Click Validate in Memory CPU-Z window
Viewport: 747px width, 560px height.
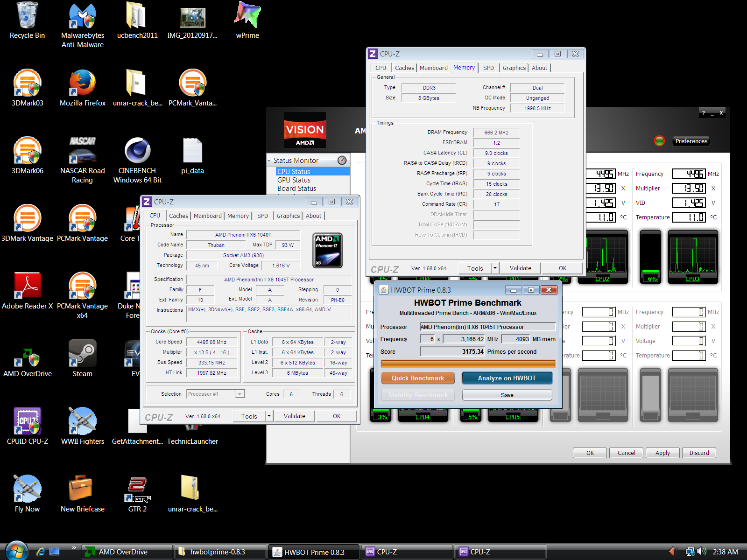point(520,268)
